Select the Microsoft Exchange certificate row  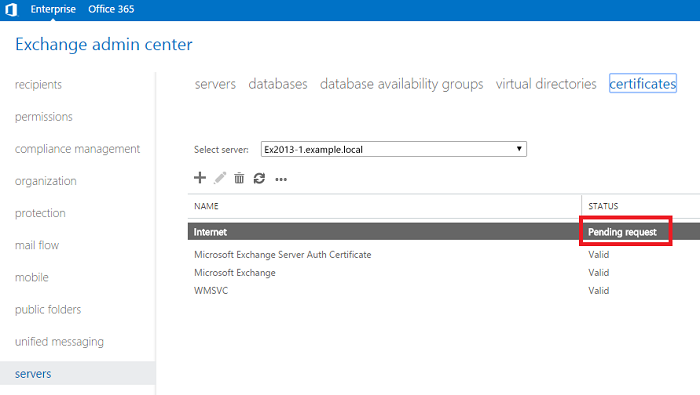point(444,273)
